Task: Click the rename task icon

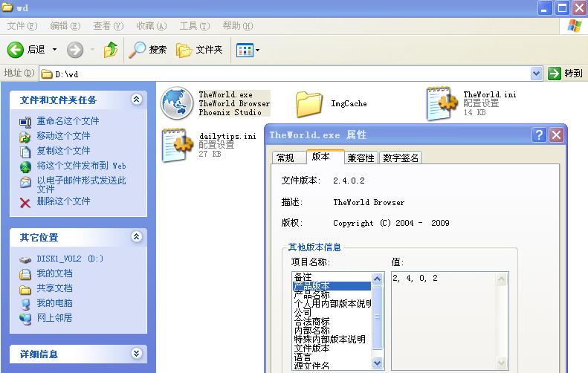Action: point(25,122)
